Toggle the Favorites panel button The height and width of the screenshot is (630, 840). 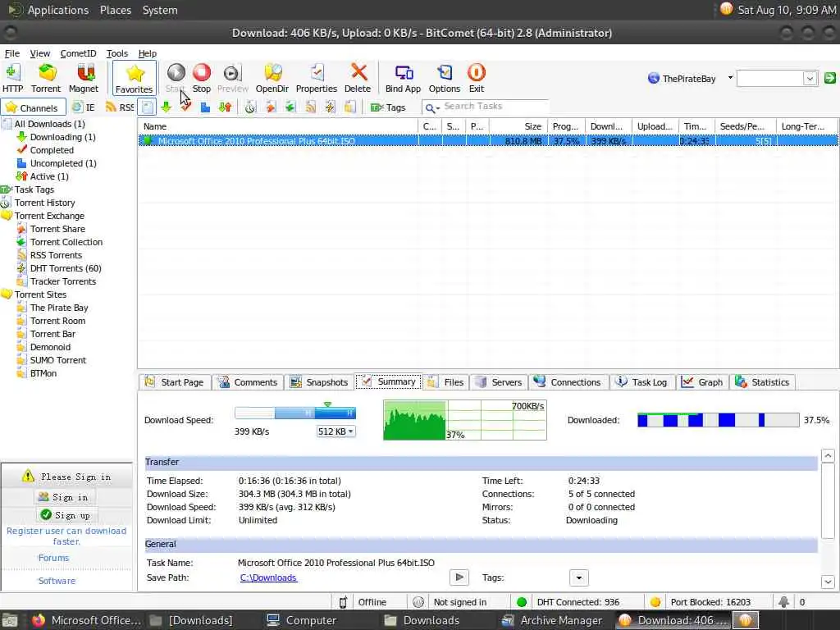134,78
